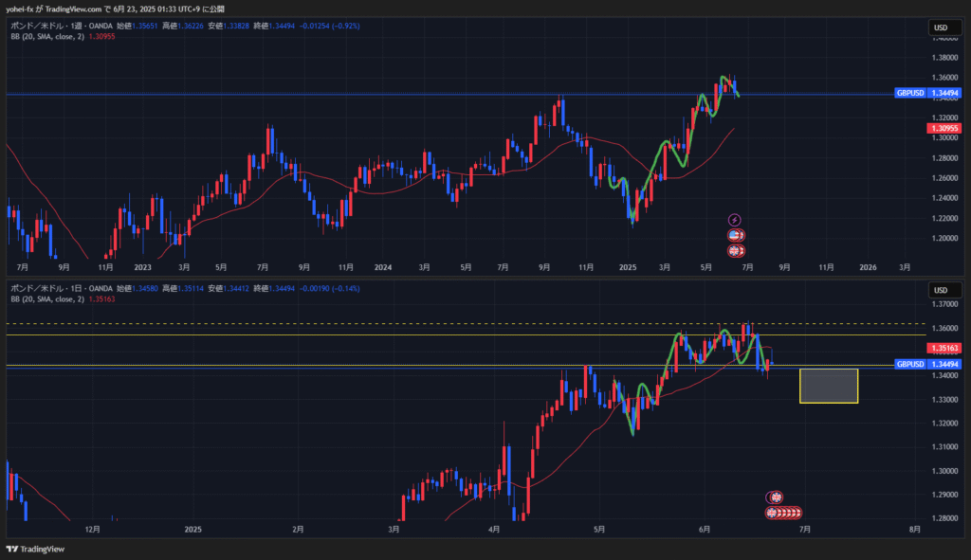Click the purple lightning event icon on weekly chart
971x560 pixels.
point(734,220)
